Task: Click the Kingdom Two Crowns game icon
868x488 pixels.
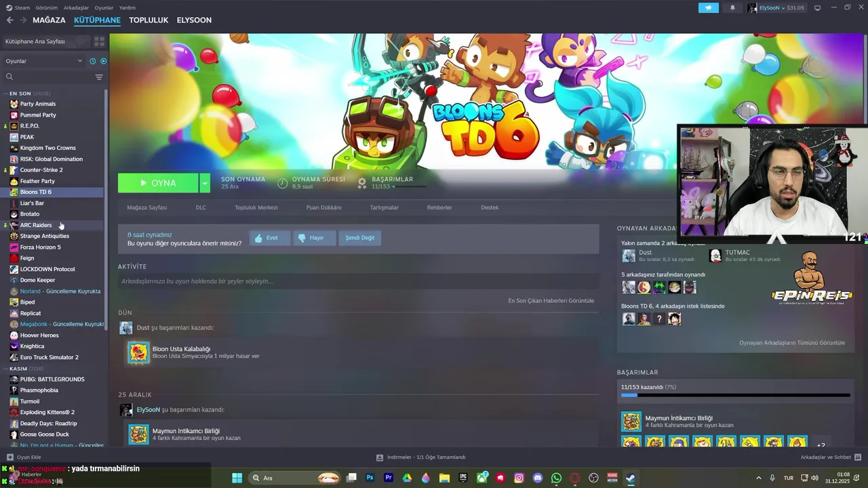Action: point(14,148)
